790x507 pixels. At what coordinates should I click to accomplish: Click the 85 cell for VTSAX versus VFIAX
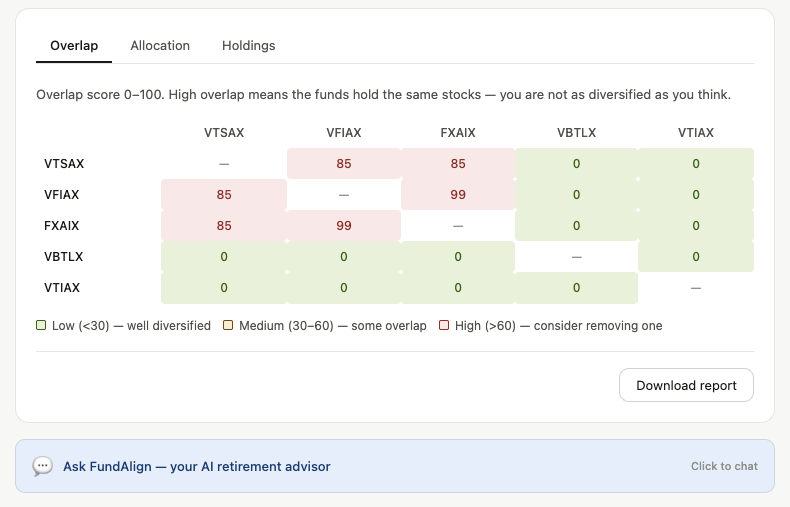coord(344,163)
